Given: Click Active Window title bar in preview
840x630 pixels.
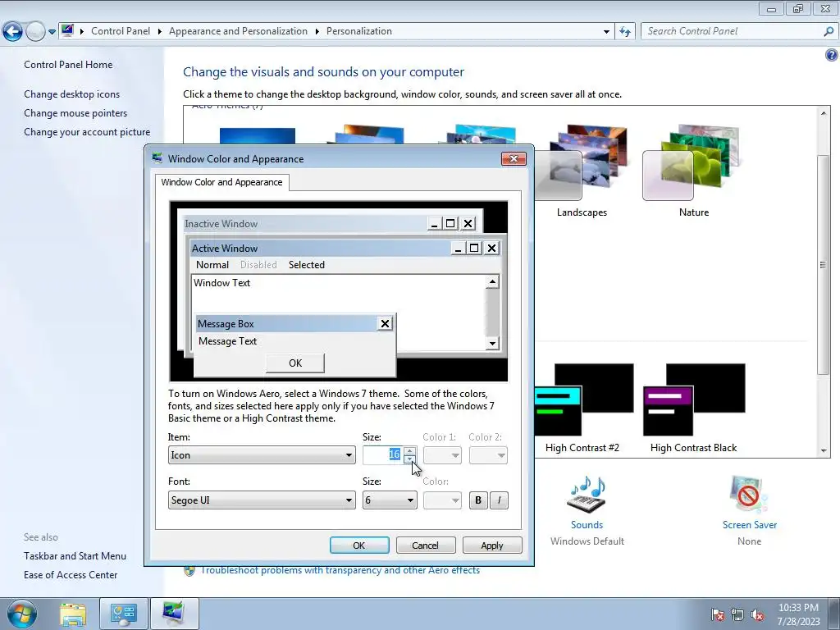Looking at the screenshot, I should pos(322,248).
